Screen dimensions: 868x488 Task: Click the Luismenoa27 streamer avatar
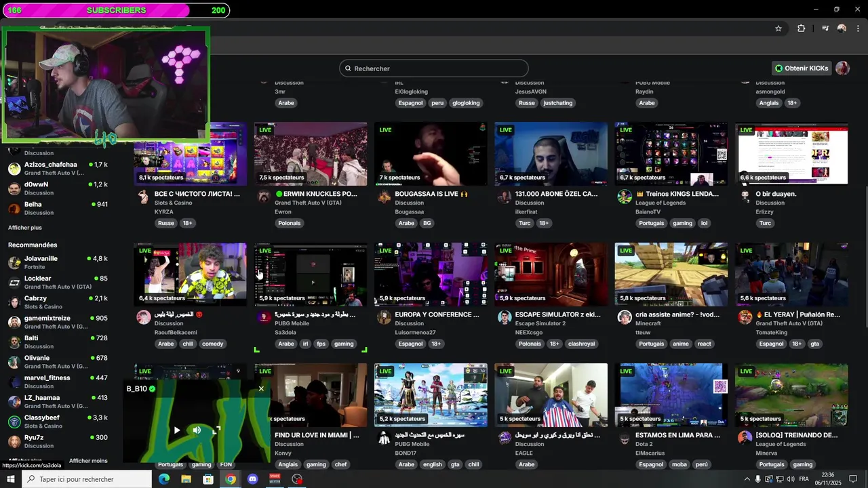tap(384, 317)
